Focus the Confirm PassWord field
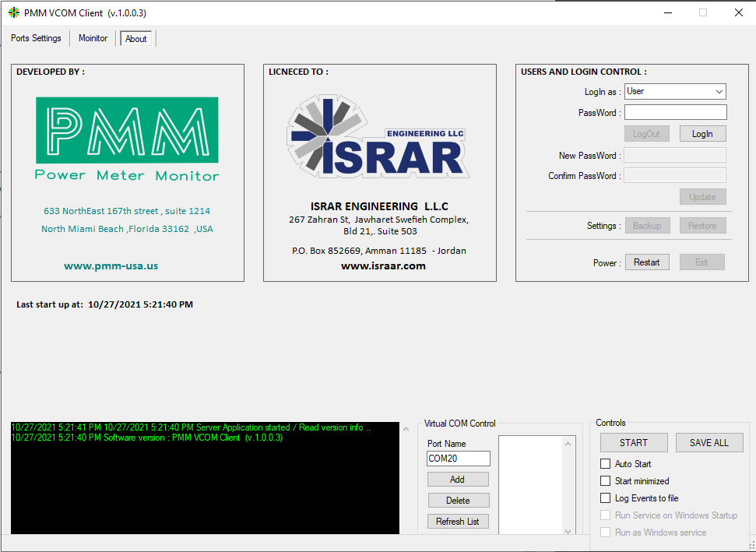Image resolution: width=756 pixels, height=552 pixels. pos(675,175)
